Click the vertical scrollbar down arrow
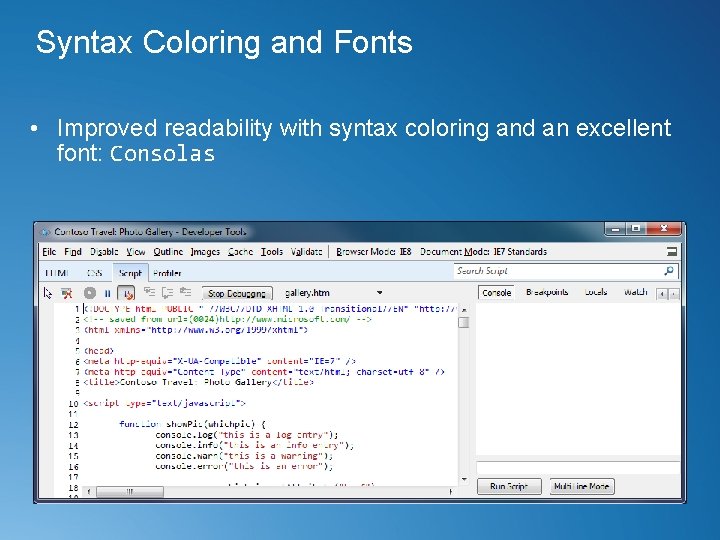 pyautogui.click(x=464, y=479)
